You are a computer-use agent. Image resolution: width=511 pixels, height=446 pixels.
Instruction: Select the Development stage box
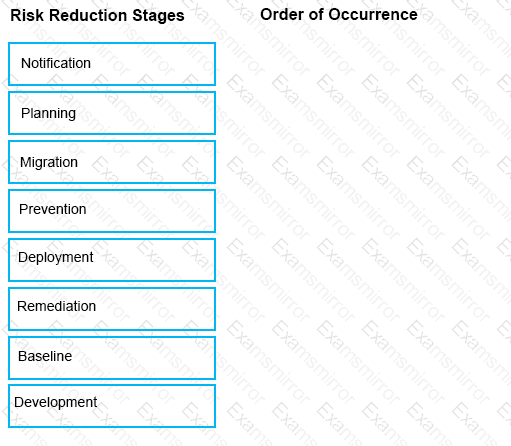[112, 406]
